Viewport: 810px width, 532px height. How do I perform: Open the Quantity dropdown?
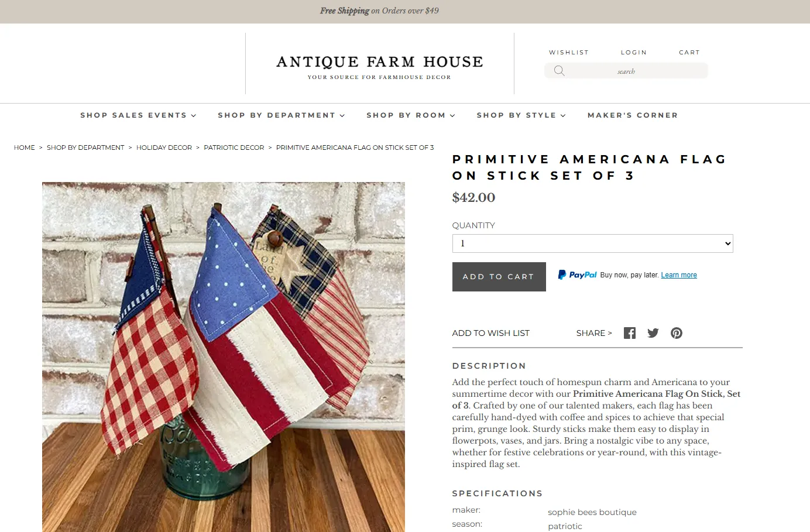pyautogui.click(x=592, y=243)
